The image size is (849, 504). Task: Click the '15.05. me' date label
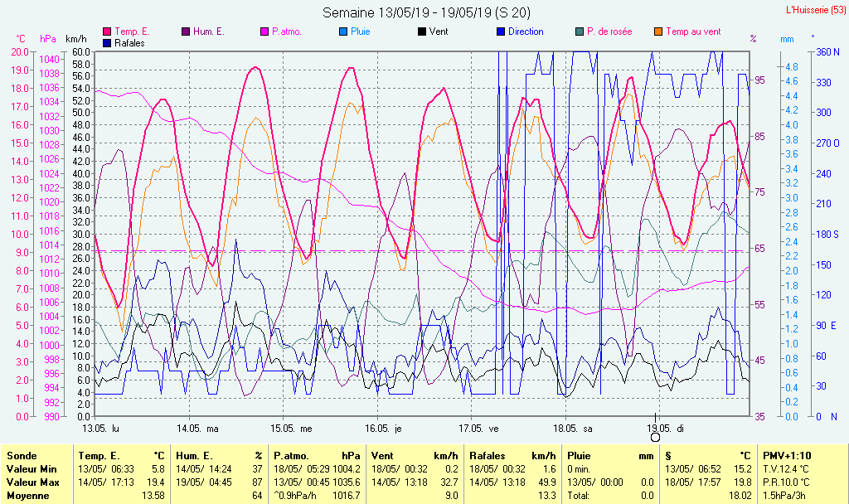pyautogui.click(x=291, y=429)
